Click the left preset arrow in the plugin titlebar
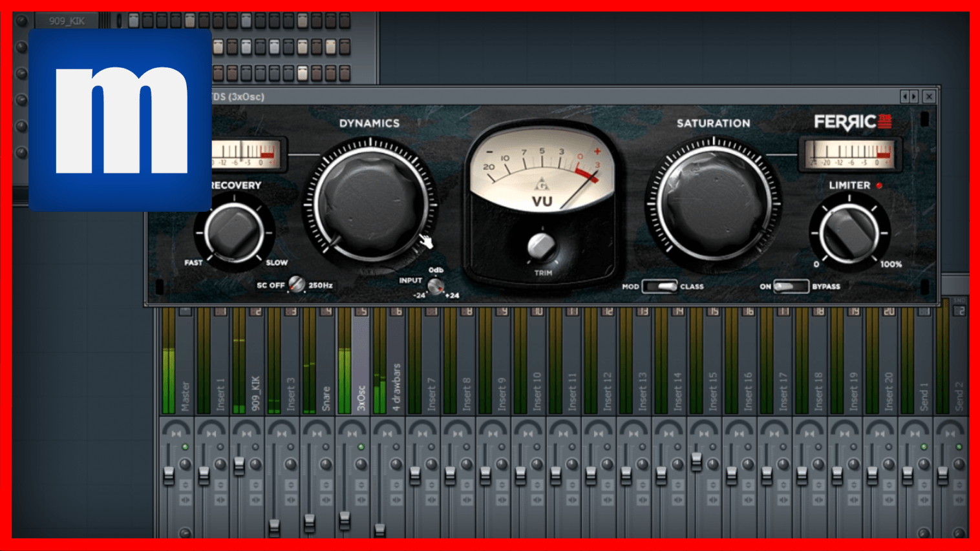The height and width of the screenshot is (551, 980). pyautogui.click(x=904, y=96)
